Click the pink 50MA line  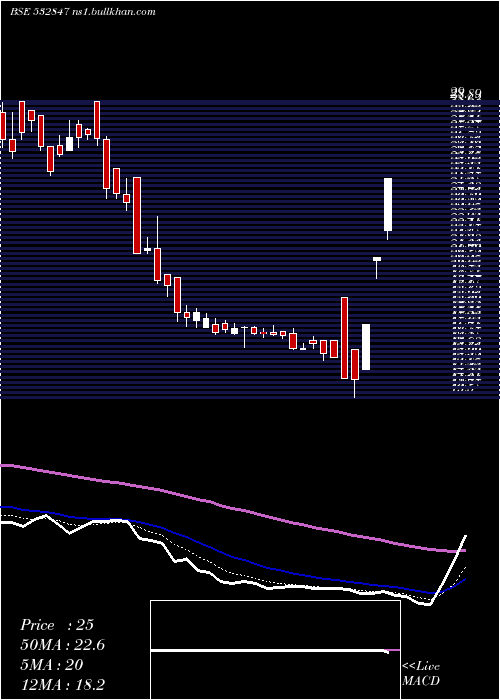tap(232, 508)
